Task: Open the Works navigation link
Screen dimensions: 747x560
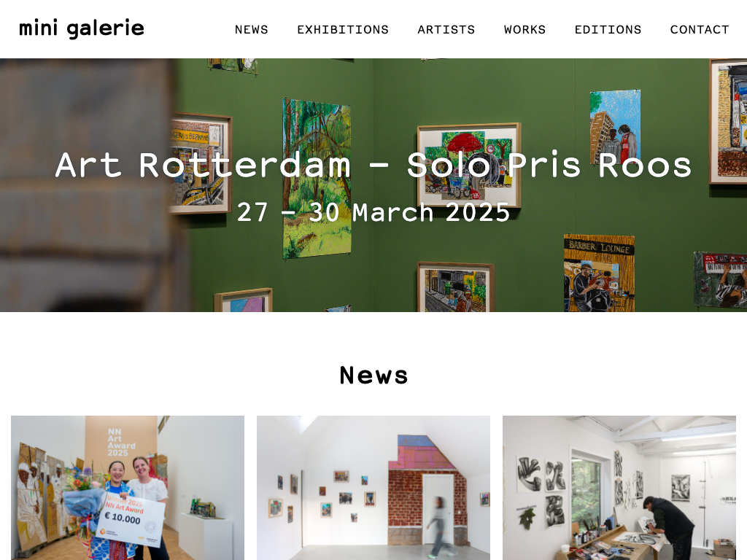Action: [525, 29]
